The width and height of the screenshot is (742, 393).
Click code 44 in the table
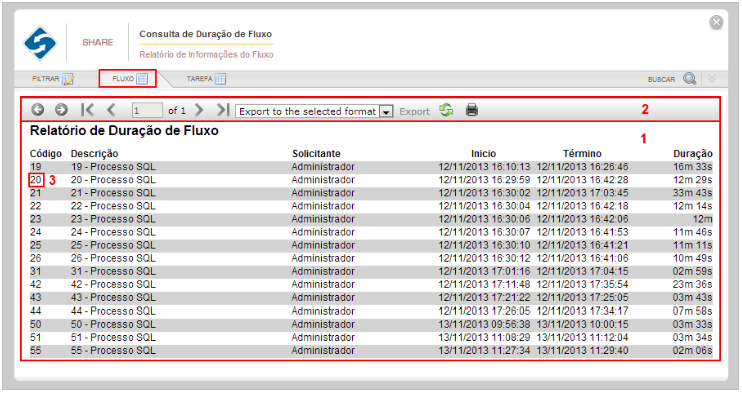36,311
